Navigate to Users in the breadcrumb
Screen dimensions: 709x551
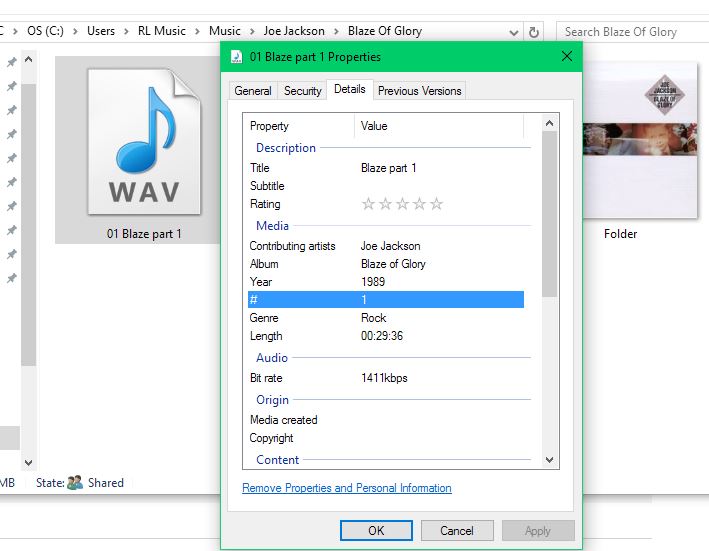[x=101, y=31]
